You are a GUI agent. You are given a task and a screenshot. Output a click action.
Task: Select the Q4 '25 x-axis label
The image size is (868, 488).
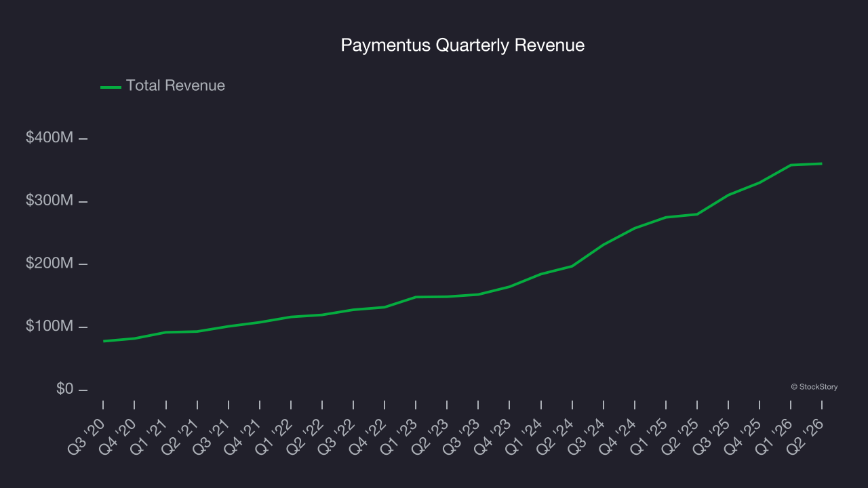coord(742,435)
